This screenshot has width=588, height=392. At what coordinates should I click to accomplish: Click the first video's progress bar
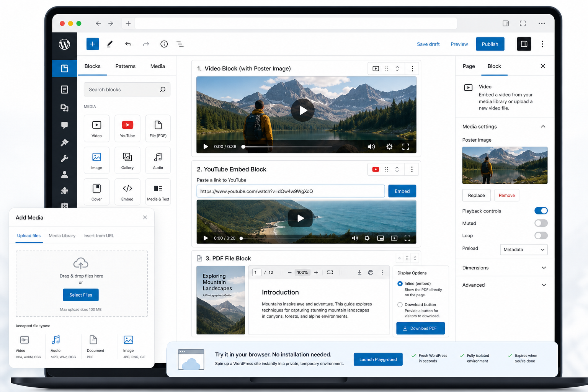pos(287,147)
